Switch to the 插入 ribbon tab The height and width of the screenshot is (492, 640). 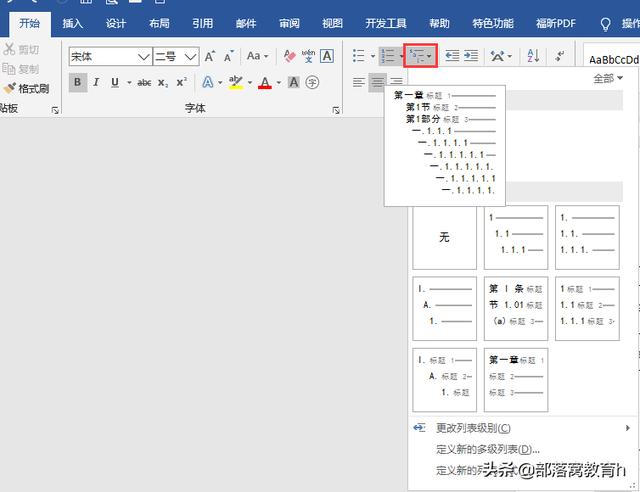[73, 24]
